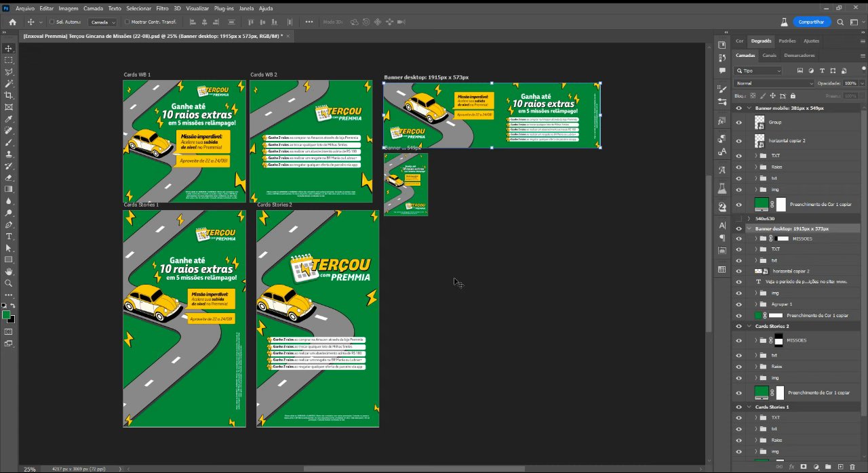This screenshot has height=473, width=868.
Task: Hide the Banner mobile artboard visibility eye
Action: tap(739, 108)
